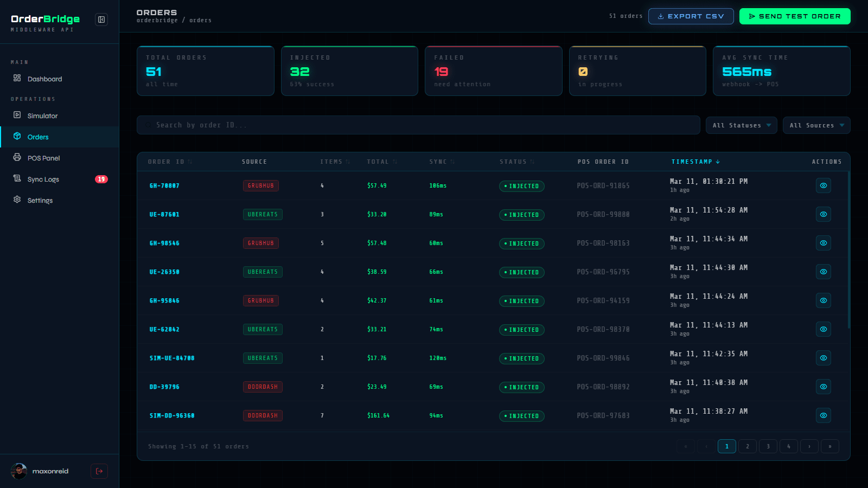Click the Settings gear in the sidebar
The image size is (868, 488).
click(17, 200)
